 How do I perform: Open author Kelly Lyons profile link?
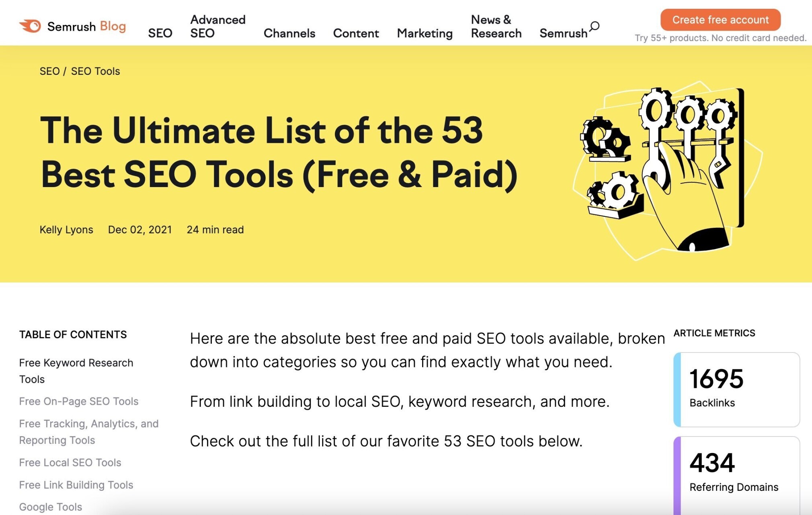pyautogui.click(x=66, y=230)
